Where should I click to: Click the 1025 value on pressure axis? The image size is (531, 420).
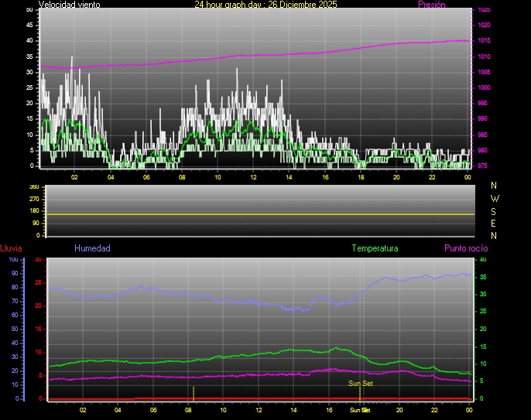(483, 10)
